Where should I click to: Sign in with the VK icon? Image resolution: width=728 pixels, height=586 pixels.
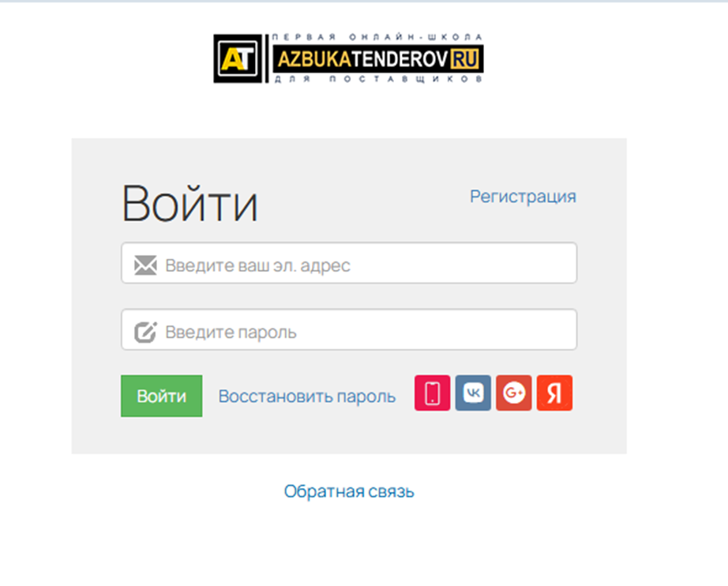[473, 393]
